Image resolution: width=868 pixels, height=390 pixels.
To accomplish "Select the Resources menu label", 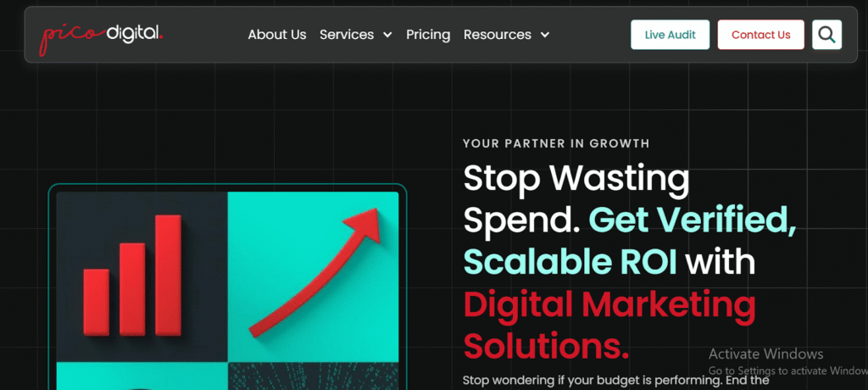I will click(x=498, y=35).
